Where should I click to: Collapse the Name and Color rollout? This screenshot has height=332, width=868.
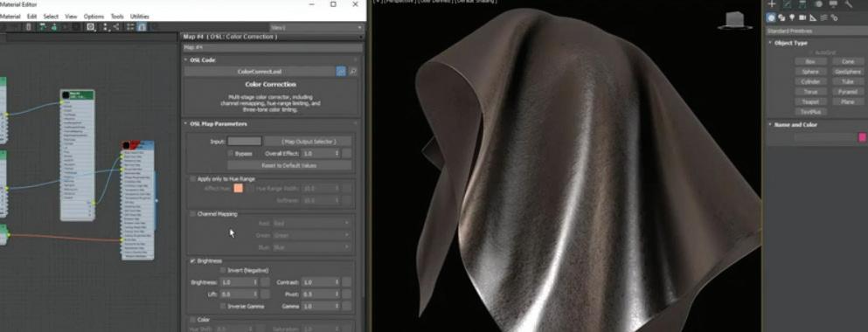click(x=770, y=124)
